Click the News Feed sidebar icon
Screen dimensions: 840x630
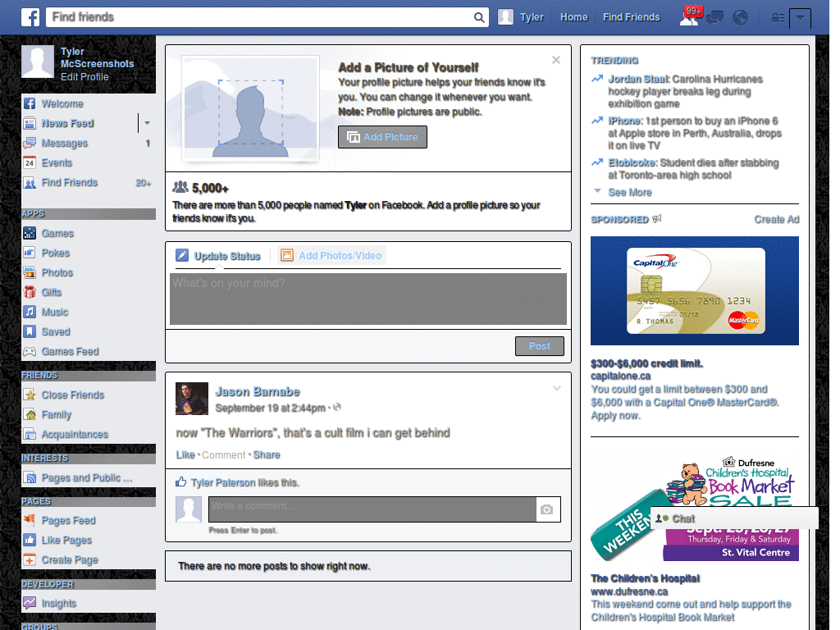(30, 123)
